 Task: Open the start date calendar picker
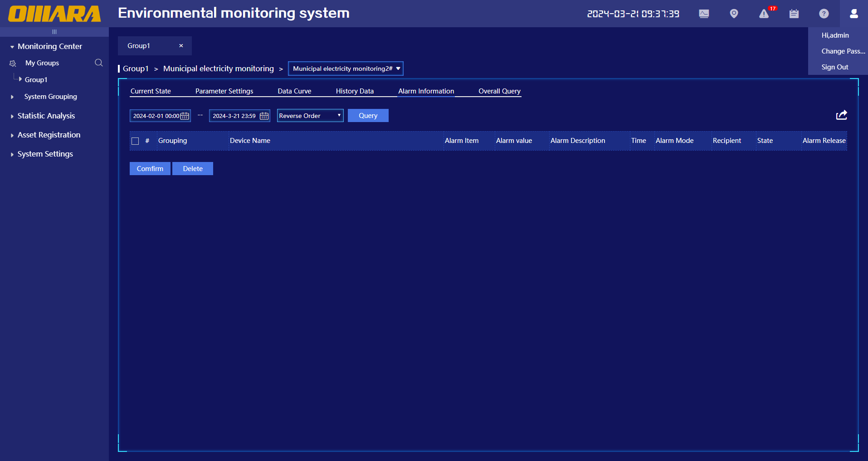click(185, 116)
